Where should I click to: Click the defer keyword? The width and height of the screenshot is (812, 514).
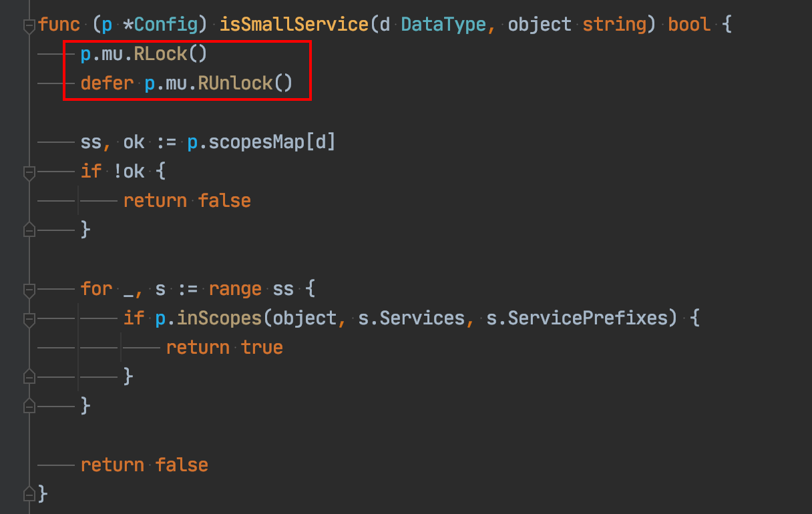click(107, 83)
